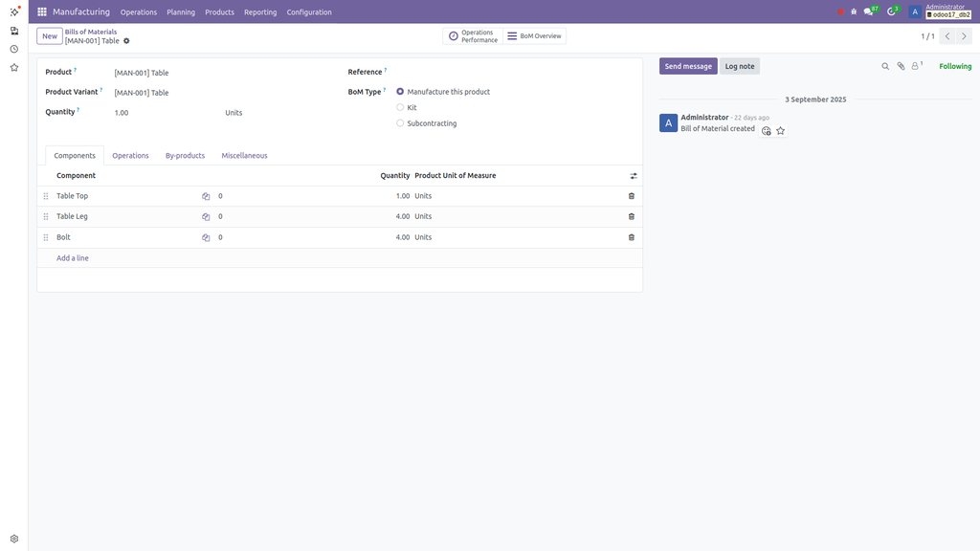The width and height of the screenshot is (980, 551).
Task: Click Add a line under components
Action: click(73, 257)
